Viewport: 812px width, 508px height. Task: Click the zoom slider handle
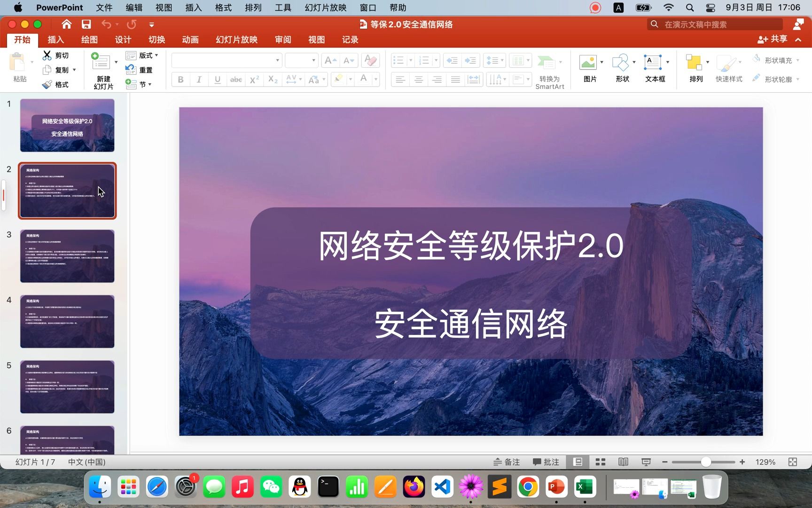point(706,462)
